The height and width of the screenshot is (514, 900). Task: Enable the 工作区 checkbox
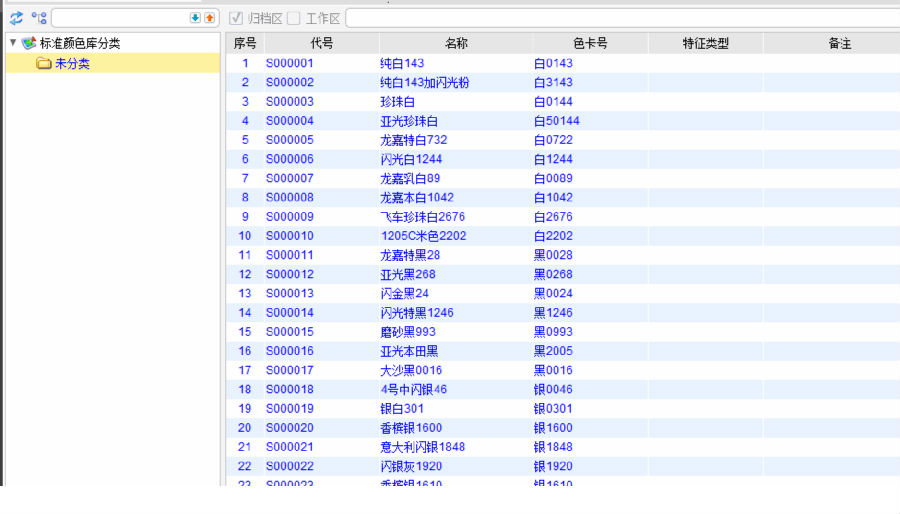(x=294, y=18)
